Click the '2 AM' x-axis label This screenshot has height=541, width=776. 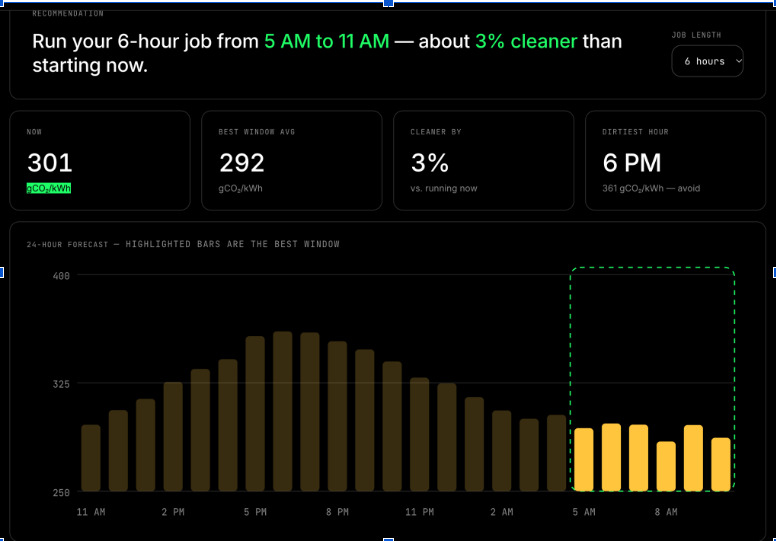point(502,512)
